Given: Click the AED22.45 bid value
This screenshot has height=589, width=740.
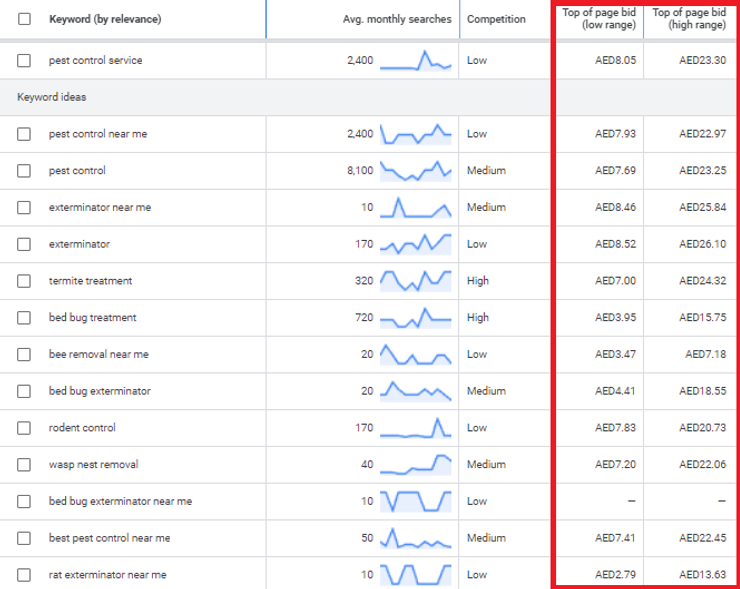Looking at the screenshot, I should [702, 538].
